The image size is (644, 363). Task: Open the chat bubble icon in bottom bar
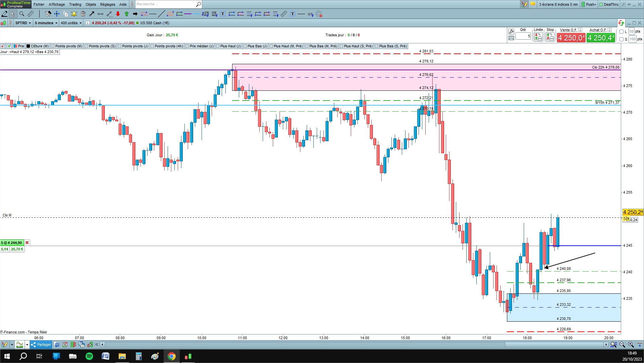coord(56,345)
